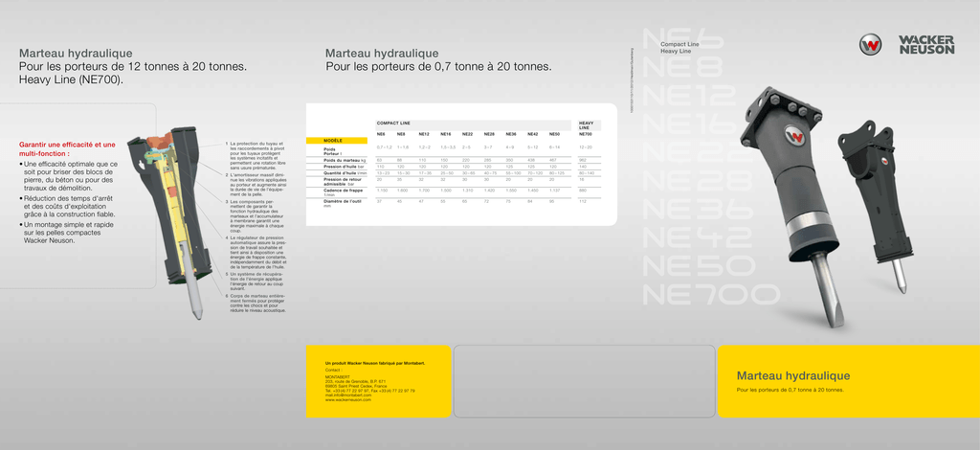Click the tool diameter value 95
Image resolution: width=980 pixels, height=450 pixels.
[552, 201]
